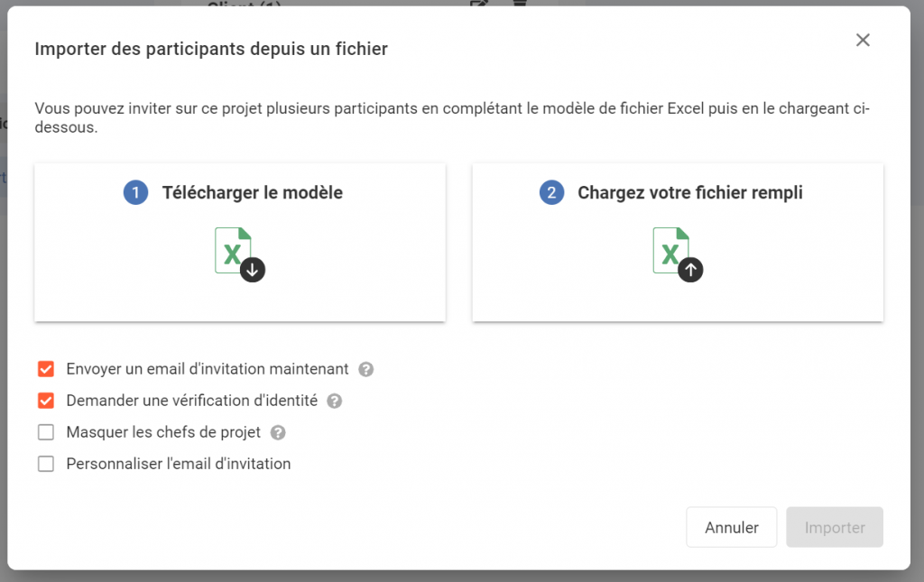Click the instruction paragraph starting 'Vous pouvez inviter'
924x582 pixels.
pyautogui.click(x=451, y=118)
